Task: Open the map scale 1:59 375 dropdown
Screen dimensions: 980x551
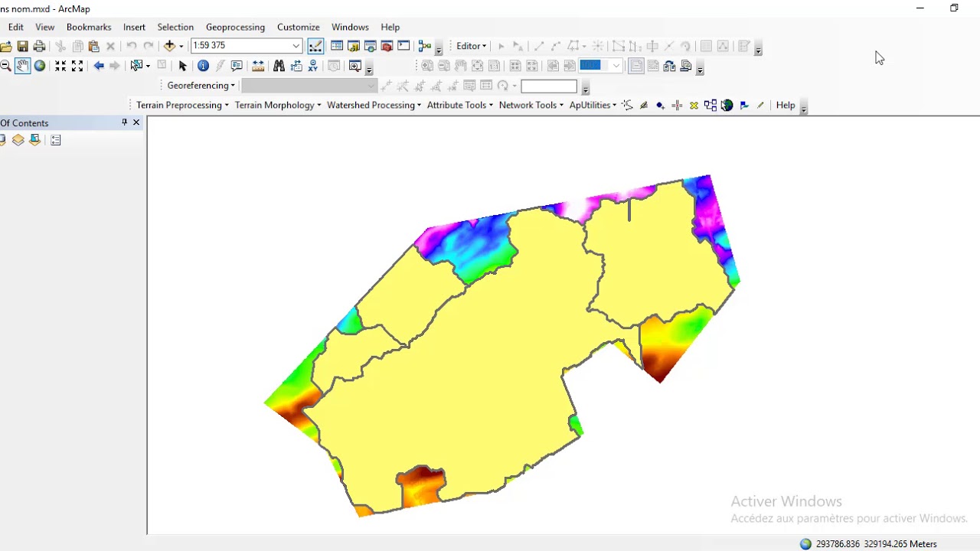Action: point(296,46)
